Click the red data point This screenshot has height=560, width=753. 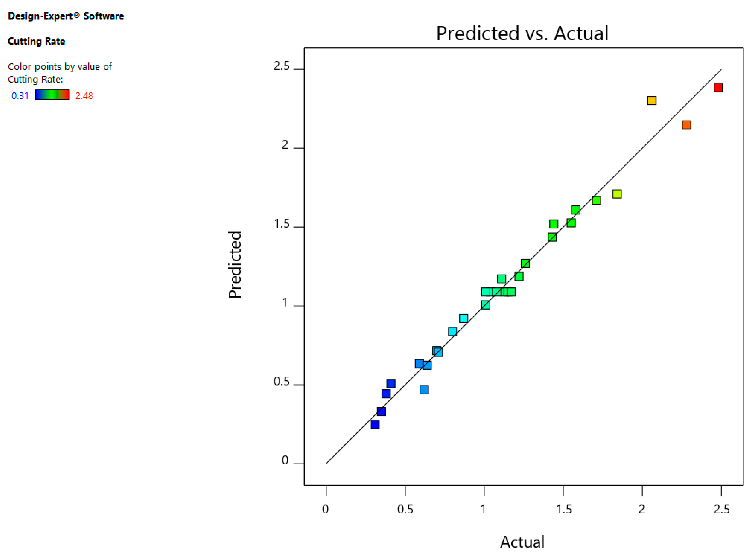pos(718,88)
